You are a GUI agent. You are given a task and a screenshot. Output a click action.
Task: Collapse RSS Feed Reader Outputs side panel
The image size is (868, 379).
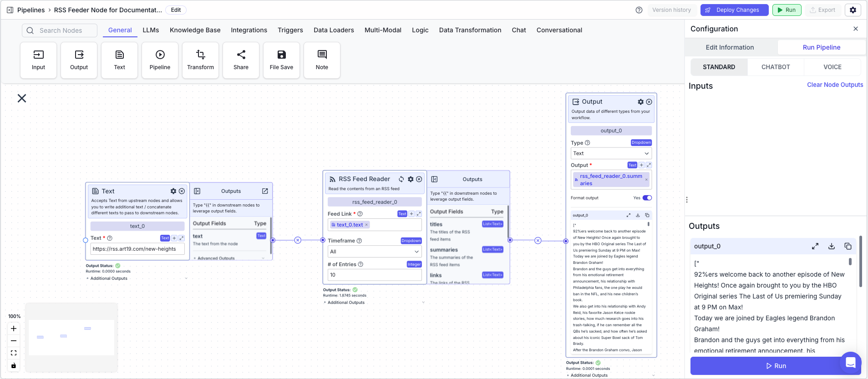(434, 179)
